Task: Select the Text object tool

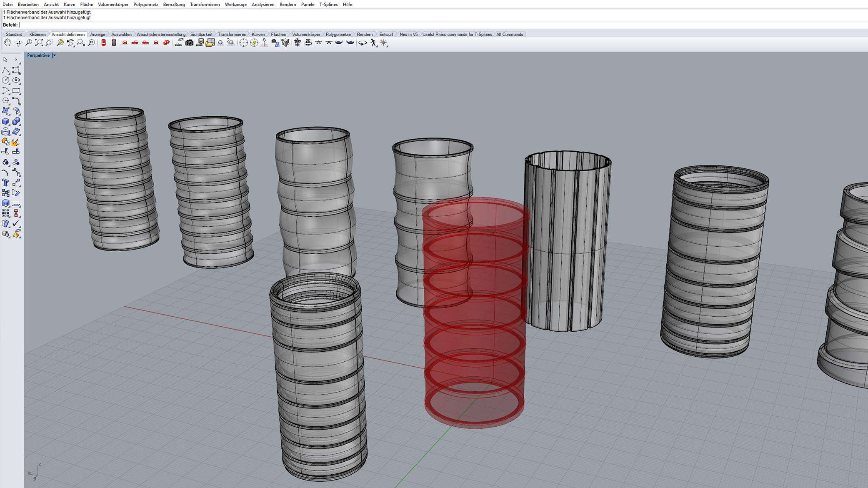Action: pyautogui.click(x=5, y=183)
